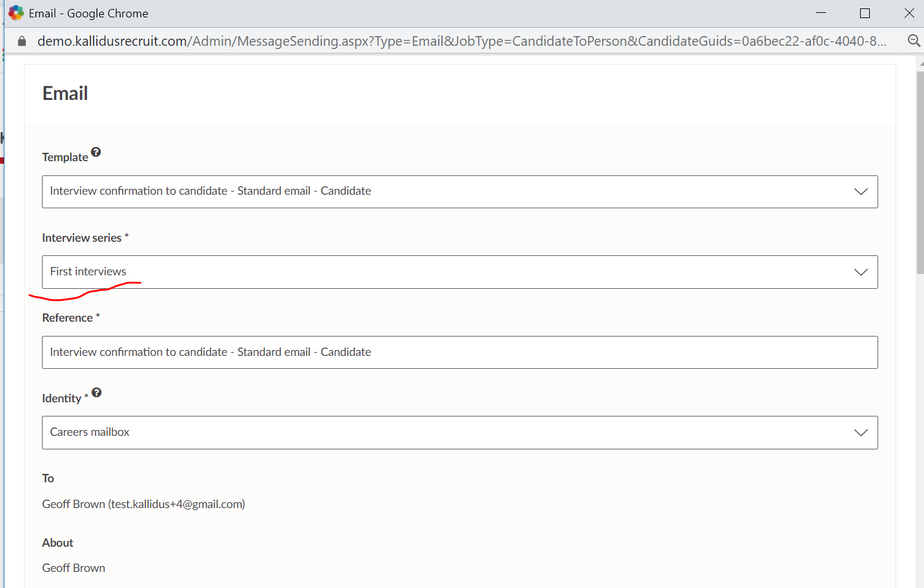
Task: Close the Email popup window
Action: (x=909, y=13)
